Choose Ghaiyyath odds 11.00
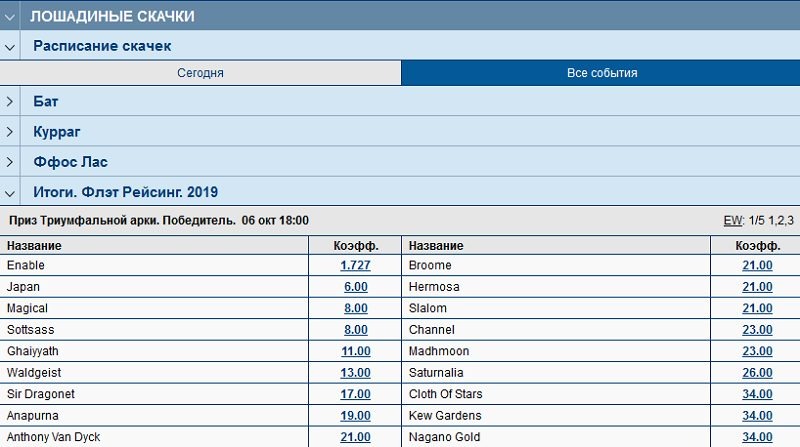This screenshot has width=800, height=447. (355, 352)
